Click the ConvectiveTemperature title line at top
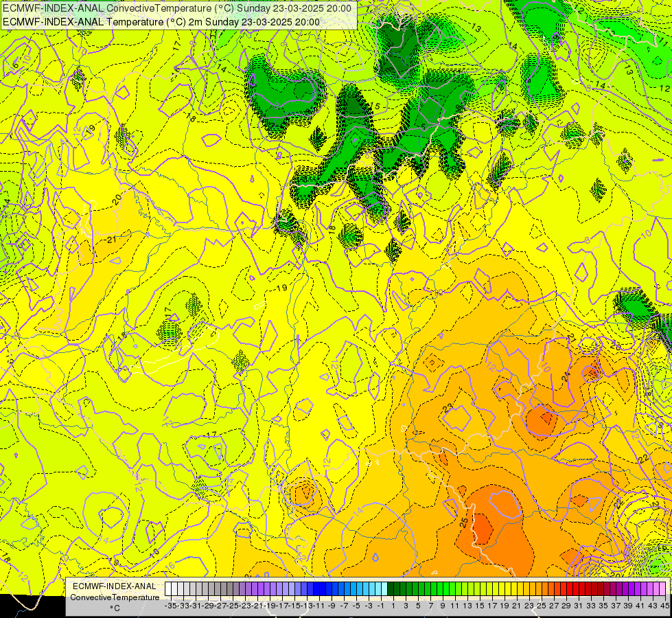Image resolution: width=672 pixels, height=618 pixels. [177, 8]
